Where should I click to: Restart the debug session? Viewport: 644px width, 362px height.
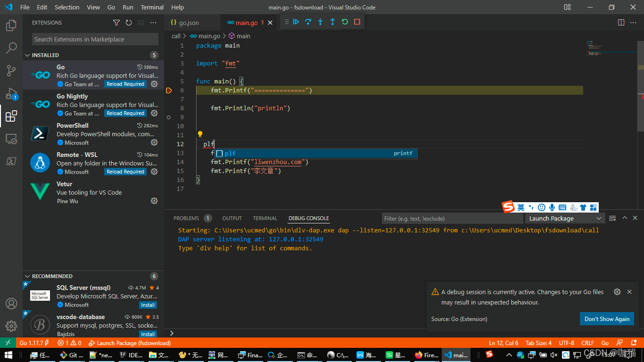(x=345, y=22)
